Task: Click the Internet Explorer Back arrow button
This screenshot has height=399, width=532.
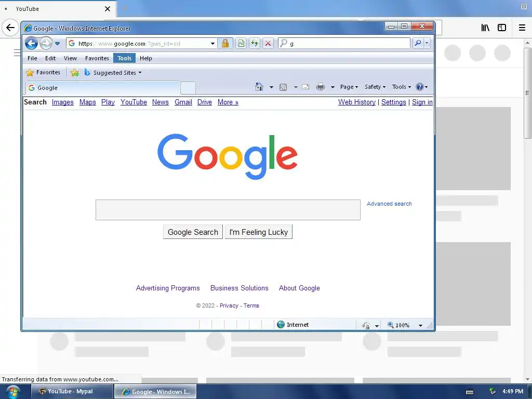Action: (x=31, y=44)
